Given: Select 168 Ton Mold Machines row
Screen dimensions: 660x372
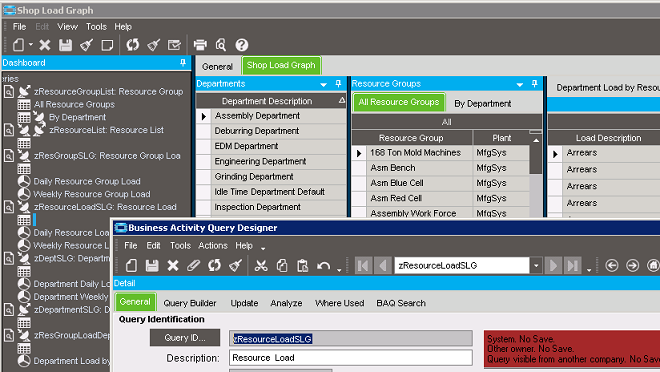Looking at the screenshot, I should point(440,153).
